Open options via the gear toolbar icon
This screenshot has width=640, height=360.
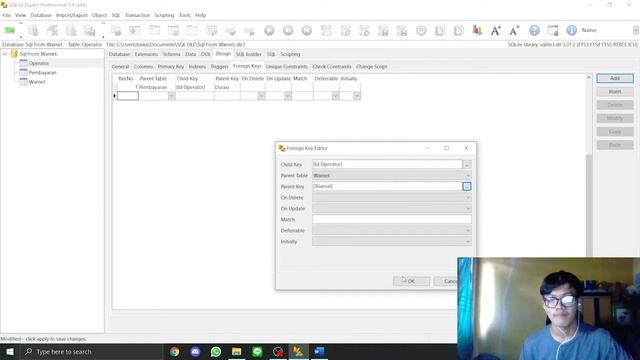click(421, 30)
